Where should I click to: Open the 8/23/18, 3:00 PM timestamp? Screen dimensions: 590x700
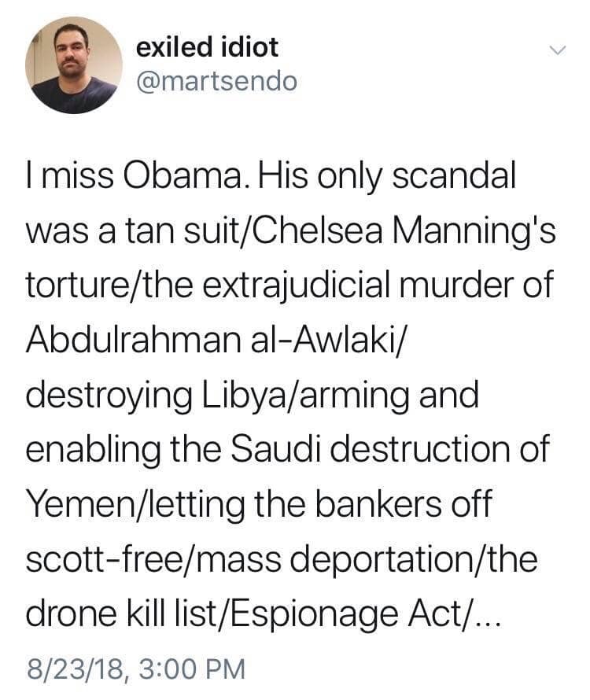136,669
